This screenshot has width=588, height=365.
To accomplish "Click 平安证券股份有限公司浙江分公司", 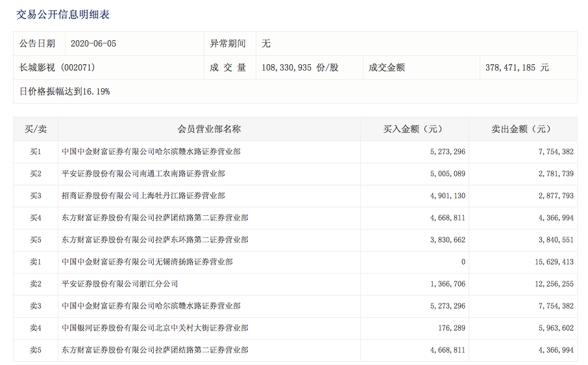I will 119,284.
